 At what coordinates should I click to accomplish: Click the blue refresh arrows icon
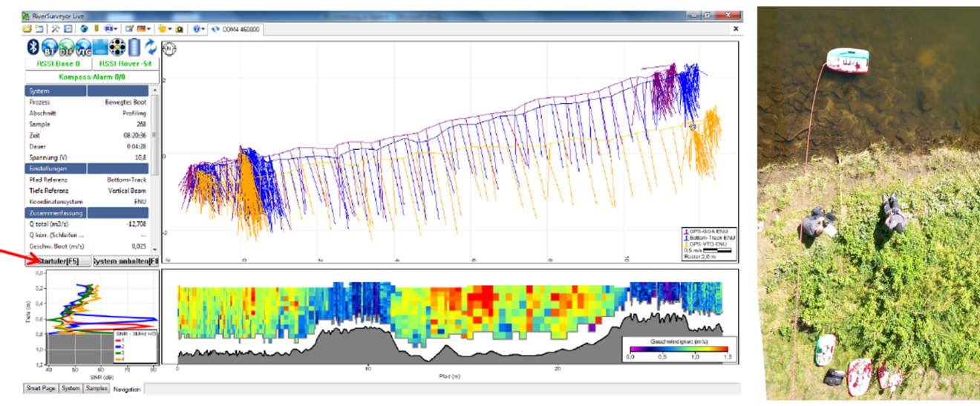pyautogui.click(x=151, y=48)
